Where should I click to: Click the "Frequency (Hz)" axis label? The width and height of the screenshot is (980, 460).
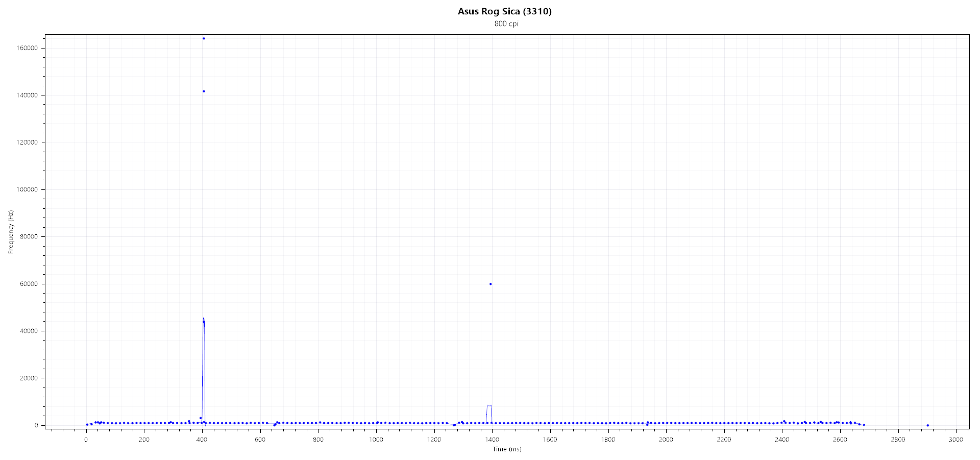tap(11, 232)
